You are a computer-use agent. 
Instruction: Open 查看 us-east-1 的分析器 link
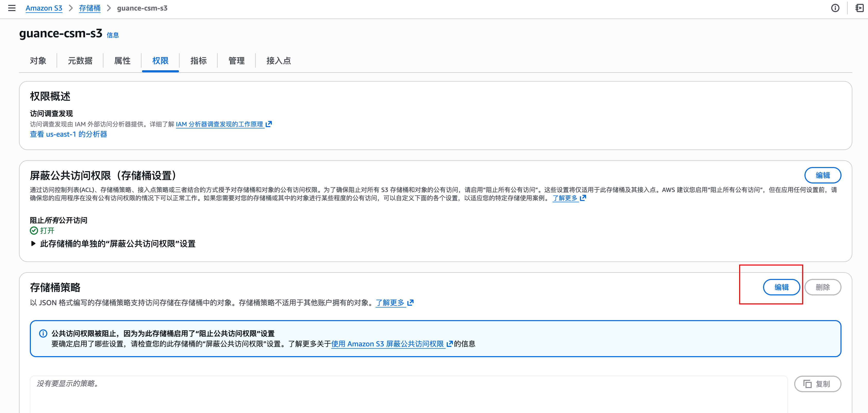(x=68, y=134)
